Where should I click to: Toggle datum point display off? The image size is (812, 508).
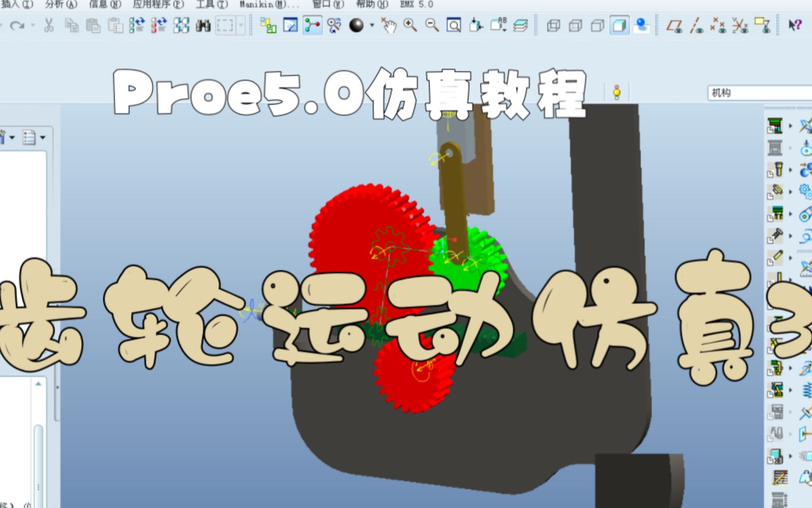coord(718,25)
